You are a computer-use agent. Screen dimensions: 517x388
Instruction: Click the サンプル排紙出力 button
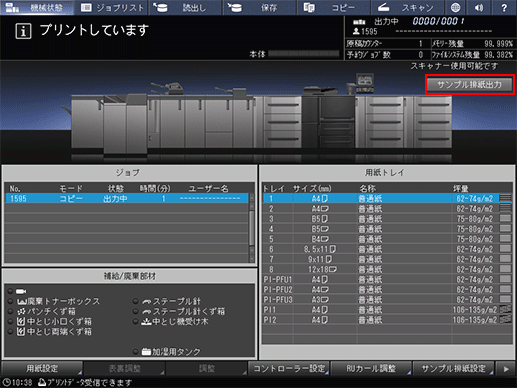point(470,85)
